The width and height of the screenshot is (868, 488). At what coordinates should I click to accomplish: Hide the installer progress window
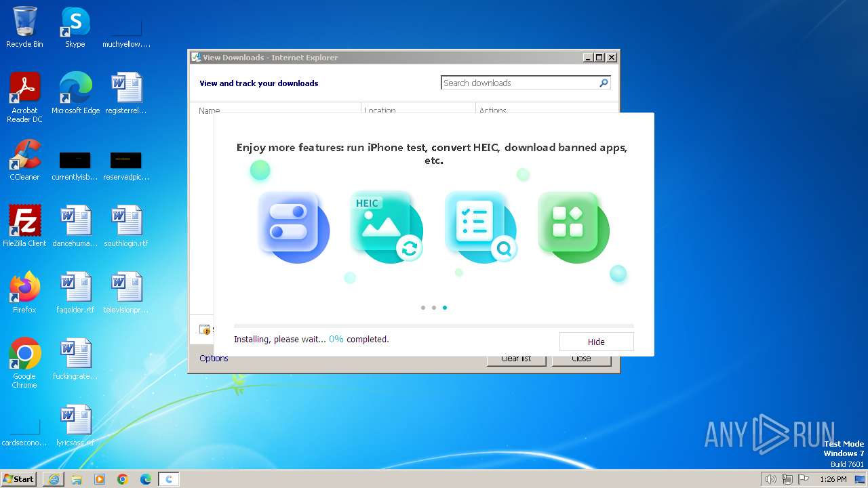coord(596,342)
